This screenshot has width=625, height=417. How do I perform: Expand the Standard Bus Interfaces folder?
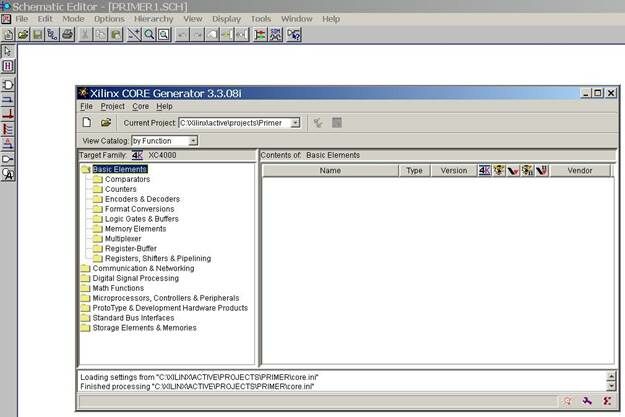pos(85,318)
